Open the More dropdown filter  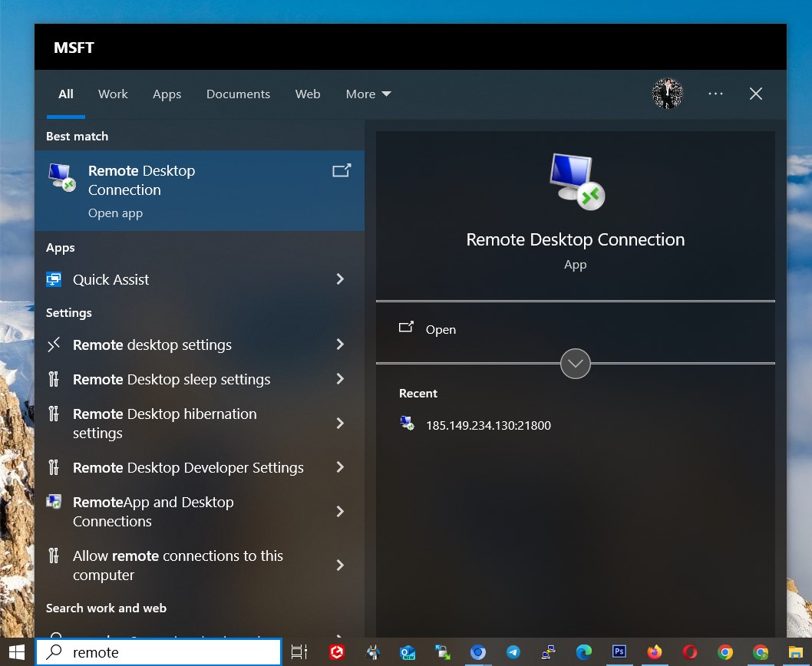(x=368, y=94)
